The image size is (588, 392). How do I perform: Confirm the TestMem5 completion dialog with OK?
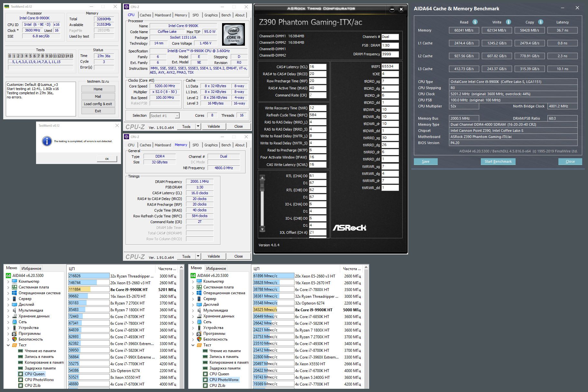coord(107,159)
